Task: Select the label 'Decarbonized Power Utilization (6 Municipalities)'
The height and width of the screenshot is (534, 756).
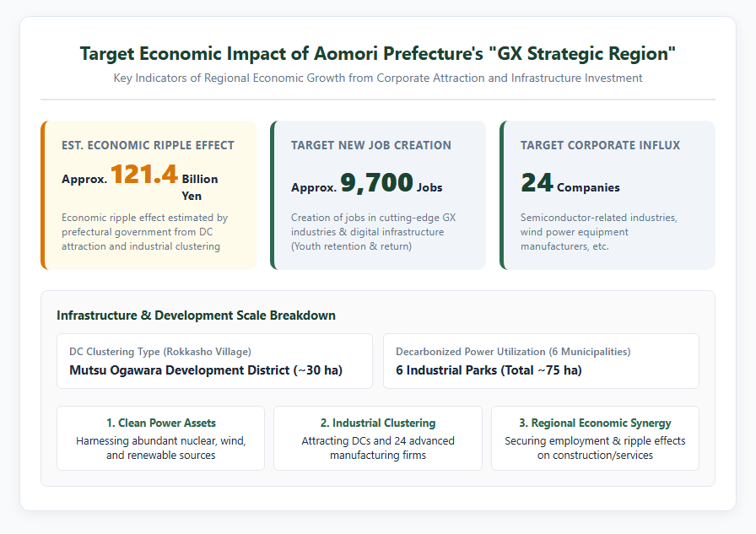Action: point(513,352)
